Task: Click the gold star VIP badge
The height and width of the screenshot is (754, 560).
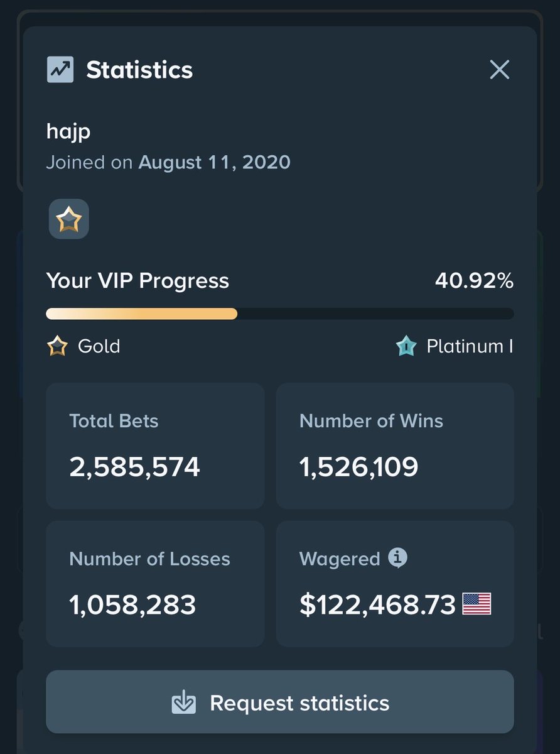Action: (69, 219)
